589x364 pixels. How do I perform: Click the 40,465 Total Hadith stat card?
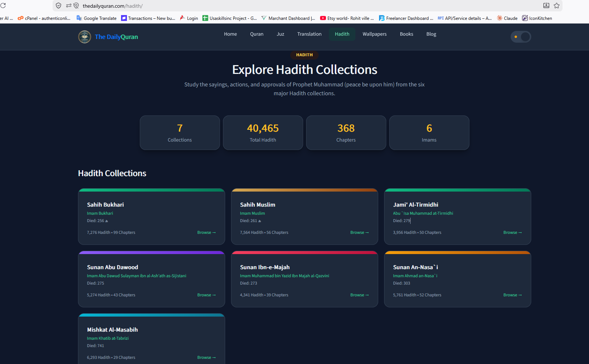263,133
